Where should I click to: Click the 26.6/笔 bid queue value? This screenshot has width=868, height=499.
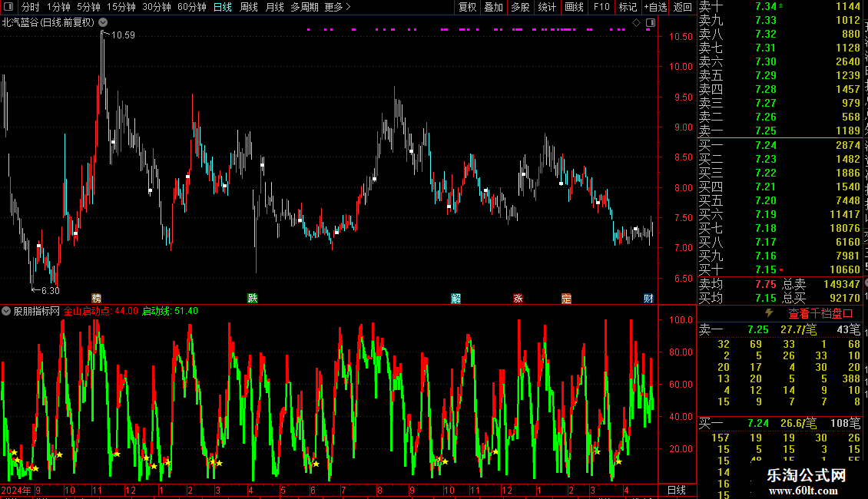[x=798, y=423]
